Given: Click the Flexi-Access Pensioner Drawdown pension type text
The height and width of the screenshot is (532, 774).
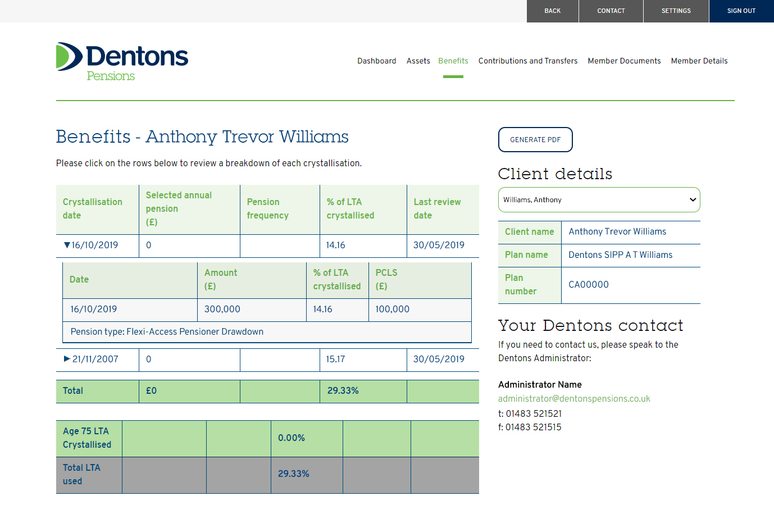Looking at the screenshot, I should click(195, 331).
